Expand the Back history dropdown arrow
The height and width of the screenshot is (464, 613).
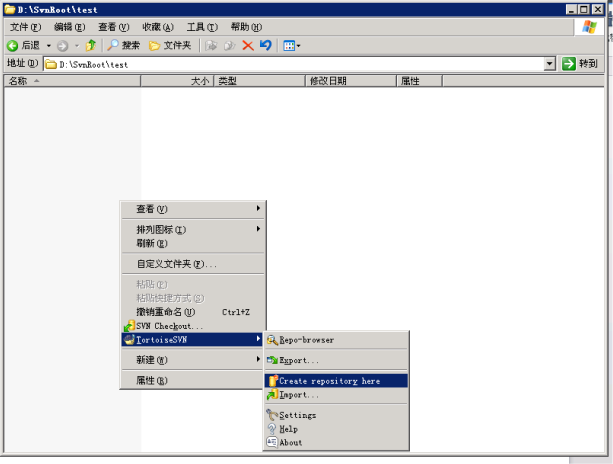[49, 46]
